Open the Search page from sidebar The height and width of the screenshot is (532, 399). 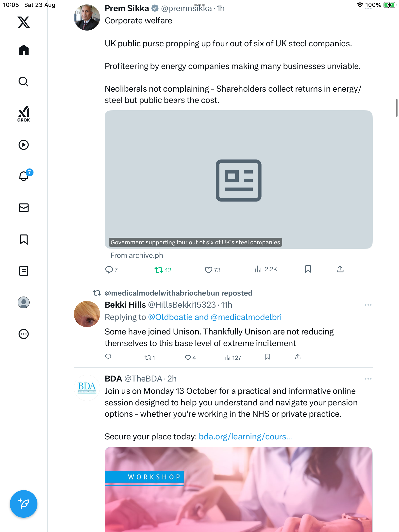pos(24,82)
